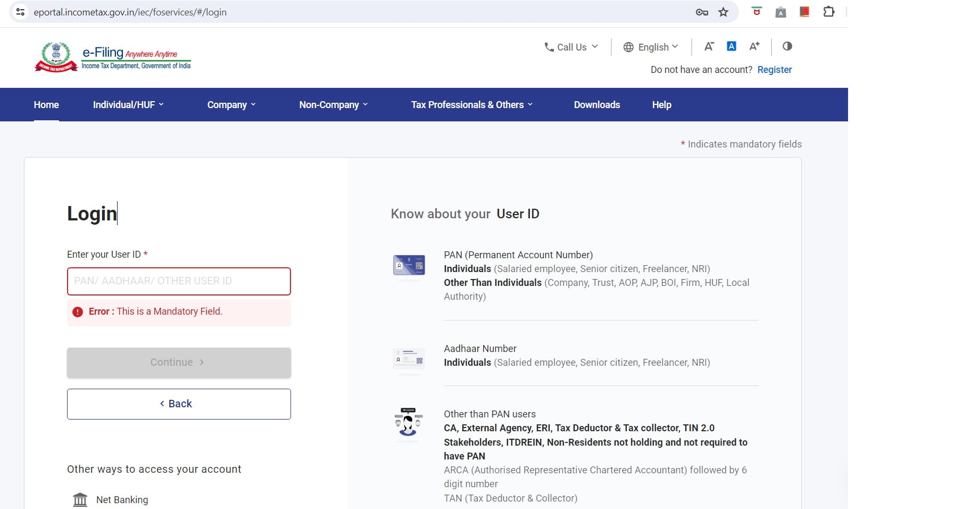Click the 'Aadhaar Number' text

click(x=480, y=349)
